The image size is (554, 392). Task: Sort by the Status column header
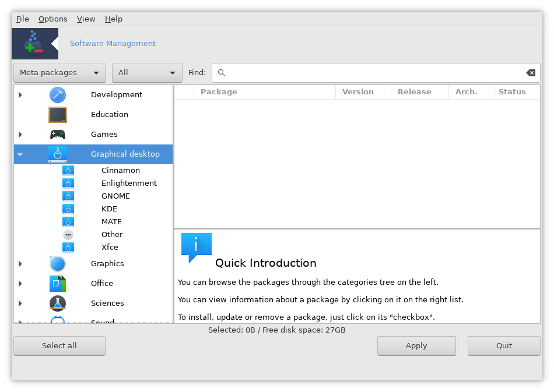click(517, 92)
